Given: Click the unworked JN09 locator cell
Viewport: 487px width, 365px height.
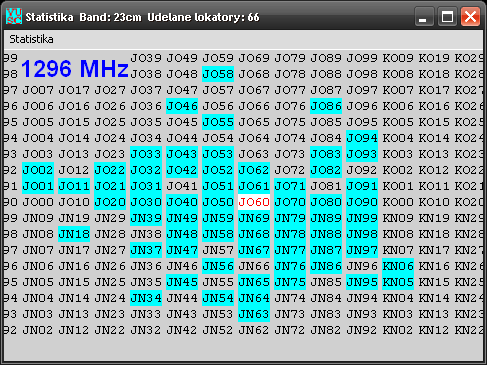Looking at the screenshot, I should tap(38, 218).
